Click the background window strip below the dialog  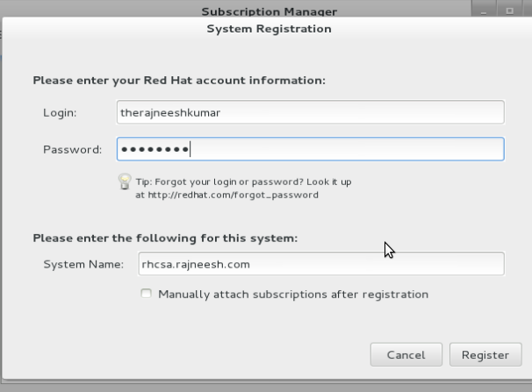coord(266,387)
